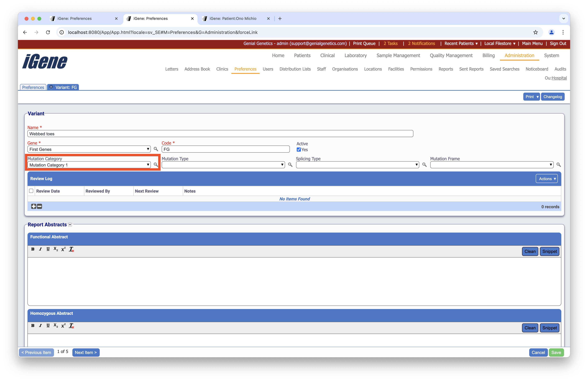This screenshot has width=588, height=381.
Task: Click into the Name text field
Action: [220, 134]
